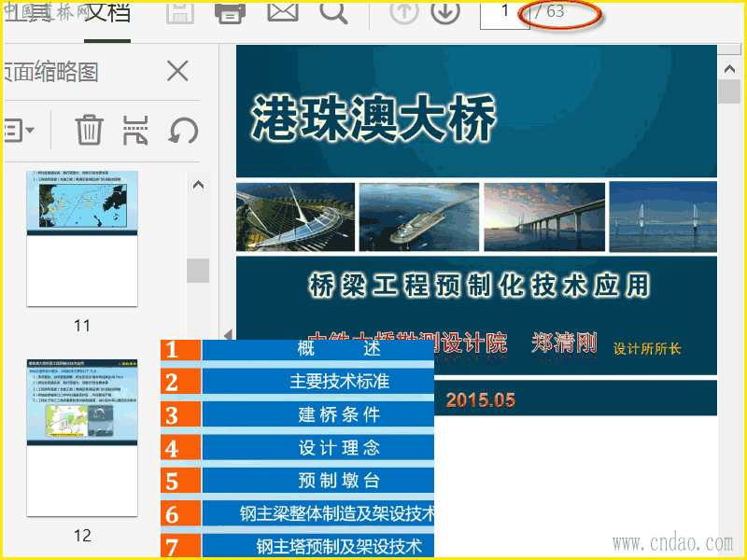The image size is (747, 560).
Task: Click item 7 钢主塔预制及架设技术
Action: pos(297,546)
